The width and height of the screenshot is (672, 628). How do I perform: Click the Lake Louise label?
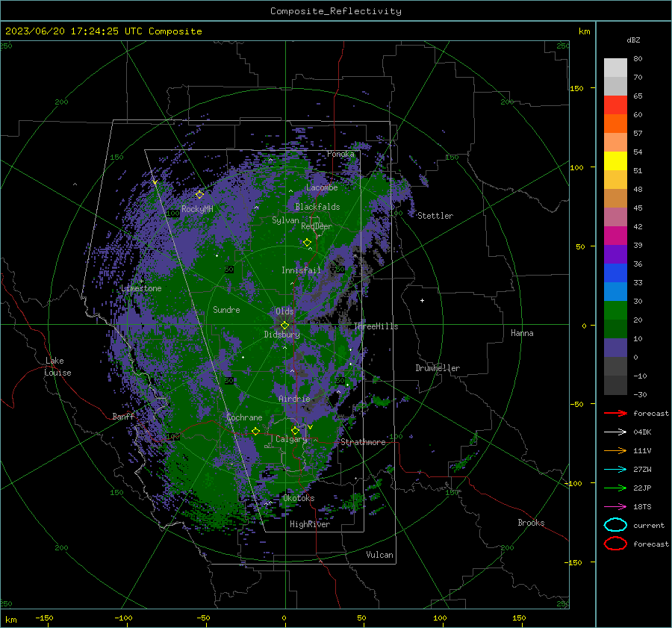pyautogui.click(x=57, y=367)
